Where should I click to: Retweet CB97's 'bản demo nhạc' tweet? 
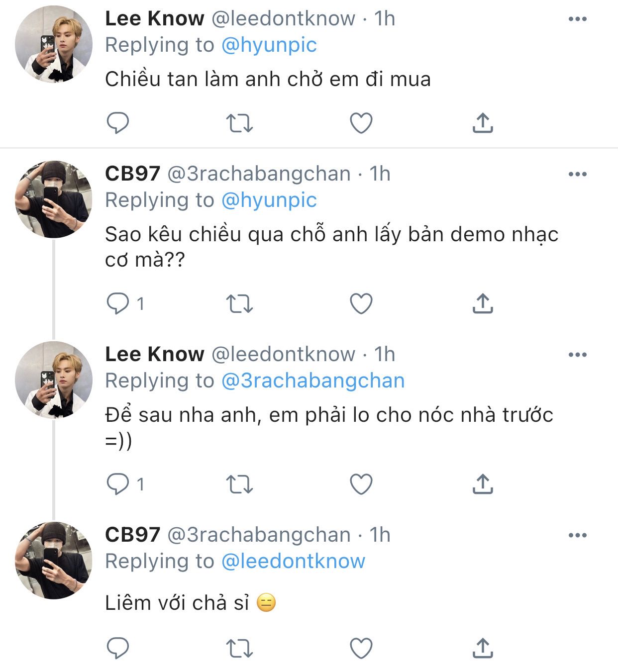click(x=239, y=303)
